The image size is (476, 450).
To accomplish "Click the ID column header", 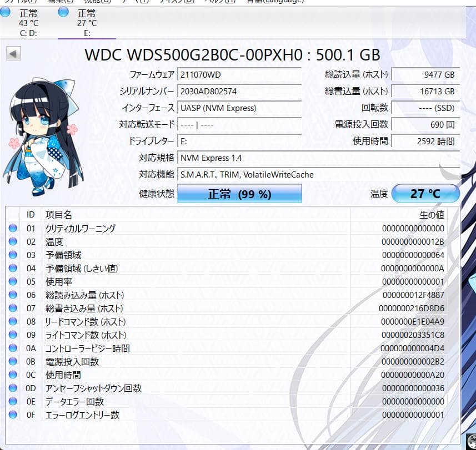I will (31, 215).
